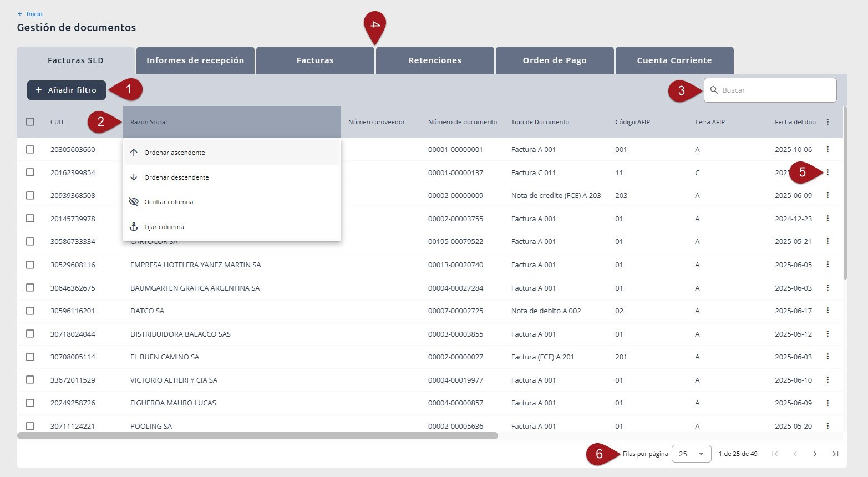
Task: Open row actions for CUIT 20305603660
Action: pos(828,149)
